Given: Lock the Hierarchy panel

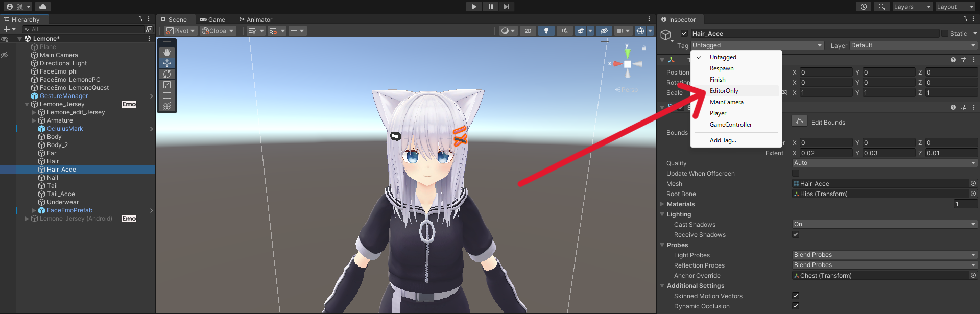Looking at the screenshot, I should pos(140,19).
